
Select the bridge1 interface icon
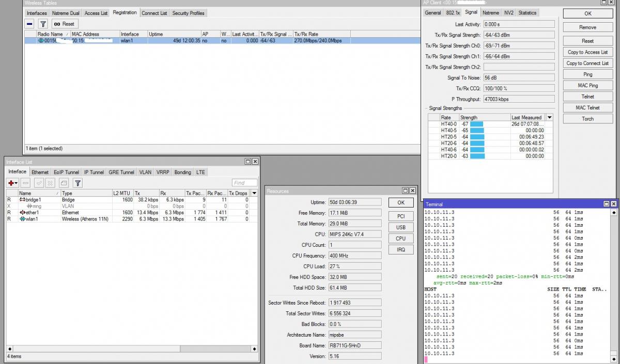coord(22,200)
